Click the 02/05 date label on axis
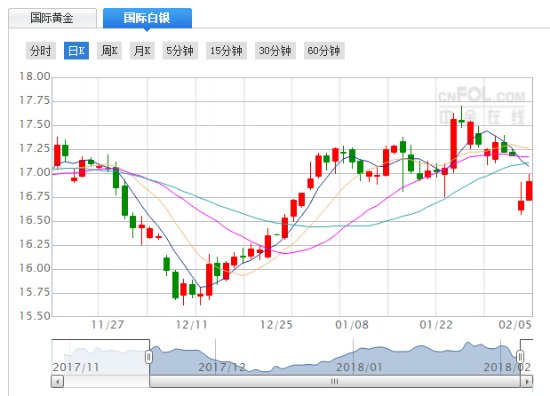 [x=515, y=325]
